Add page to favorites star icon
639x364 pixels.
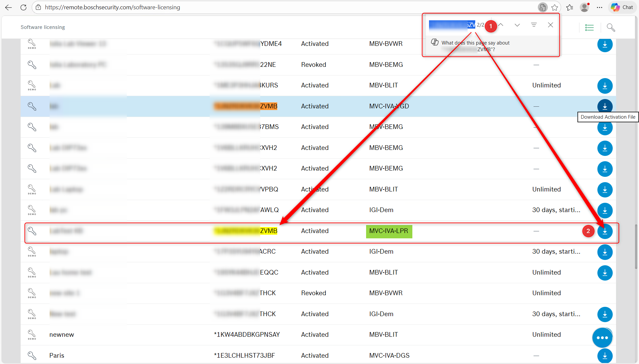click(554, 7)
